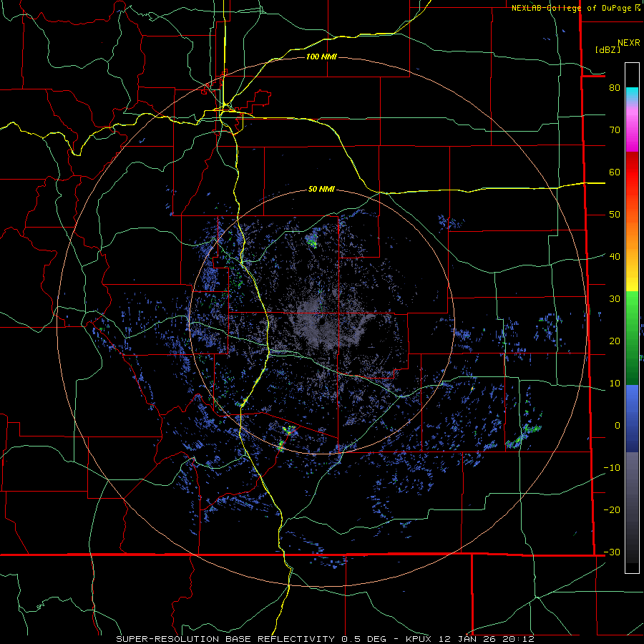Click the -20 value on dBZ scale
The width and height of the screenshot is (644, 644).
coord(612,509)
